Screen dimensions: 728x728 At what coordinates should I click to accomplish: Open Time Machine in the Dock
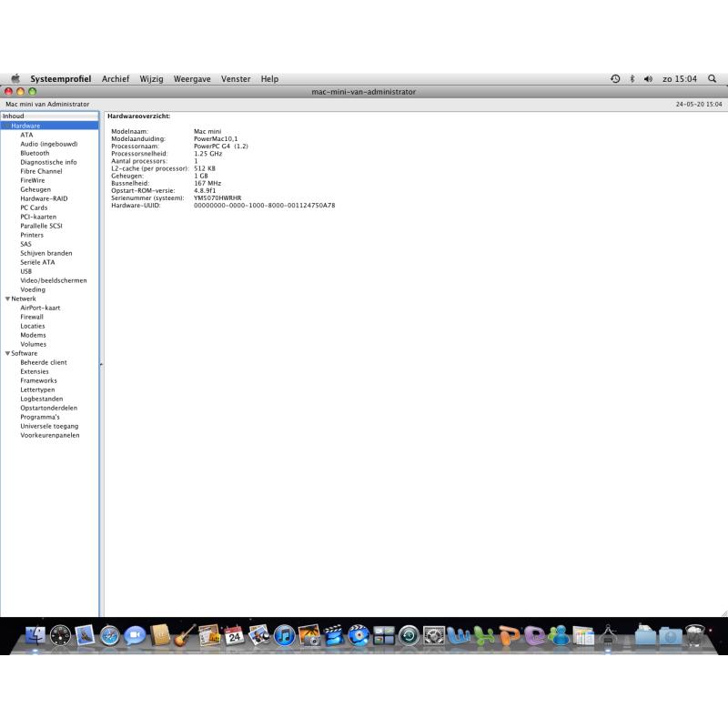(409, 635)
